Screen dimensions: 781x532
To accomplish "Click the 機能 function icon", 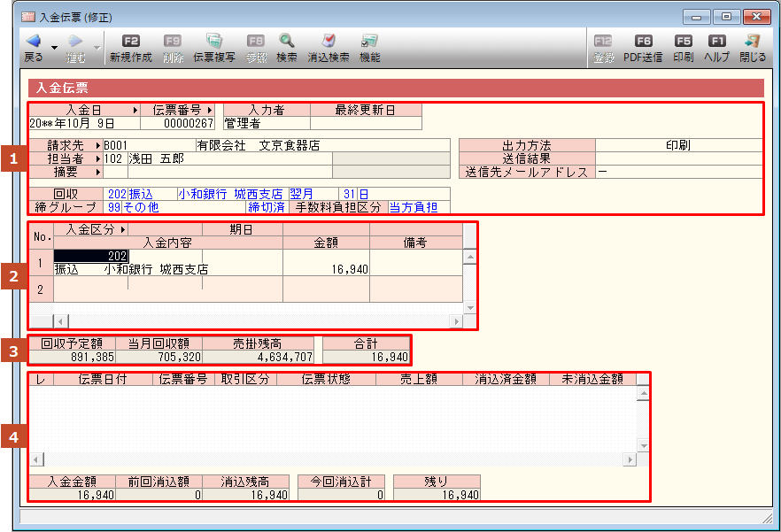I will [x=369, y=42].
